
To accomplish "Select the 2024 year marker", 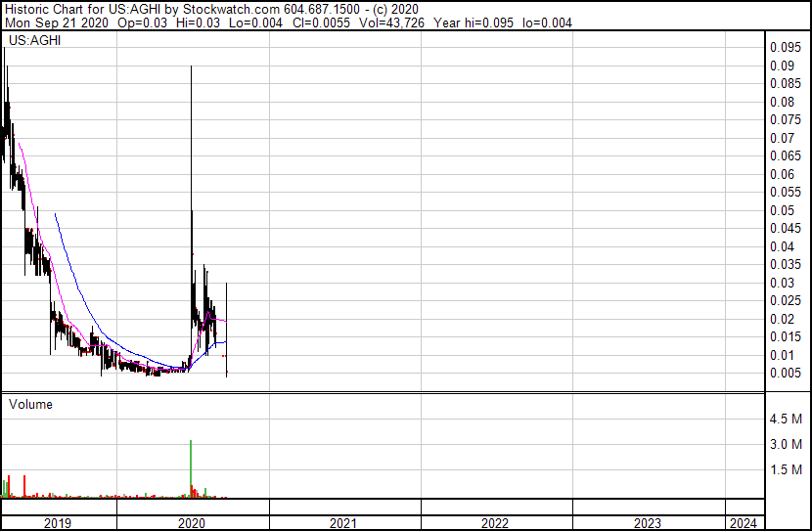I will (x=744, y=523).
